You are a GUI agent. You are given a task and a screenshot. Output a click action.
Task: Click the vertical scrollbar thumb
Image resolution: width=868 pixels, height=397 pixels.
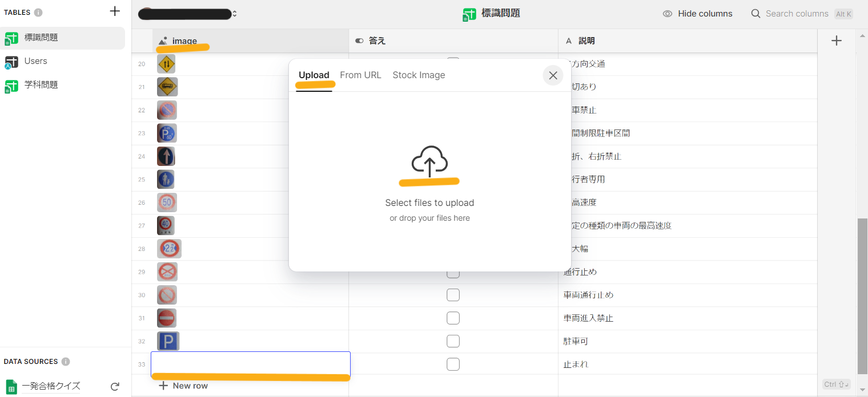[862, 295]
